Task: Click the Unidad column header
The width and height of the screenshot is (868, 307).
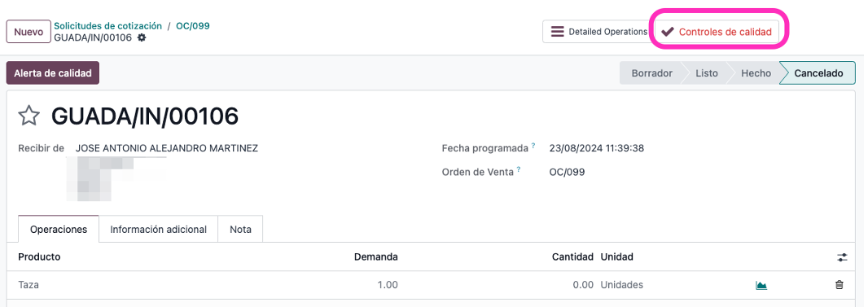Action: tap(616, 257)
